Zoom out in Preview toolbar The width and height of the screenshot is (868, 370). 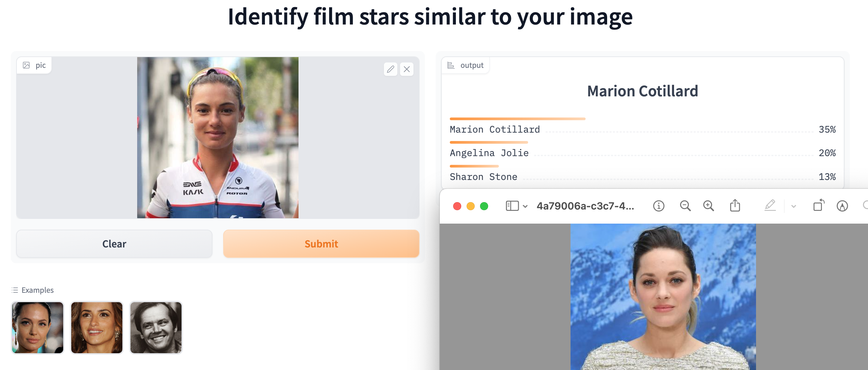coord(685,206)
